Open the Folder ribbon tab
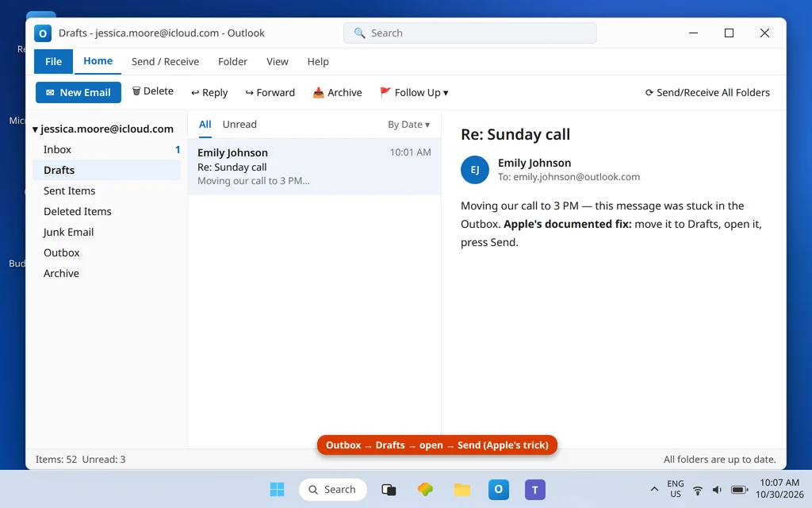This screenshot has width=812, height=508. click(x=232, y=62)
